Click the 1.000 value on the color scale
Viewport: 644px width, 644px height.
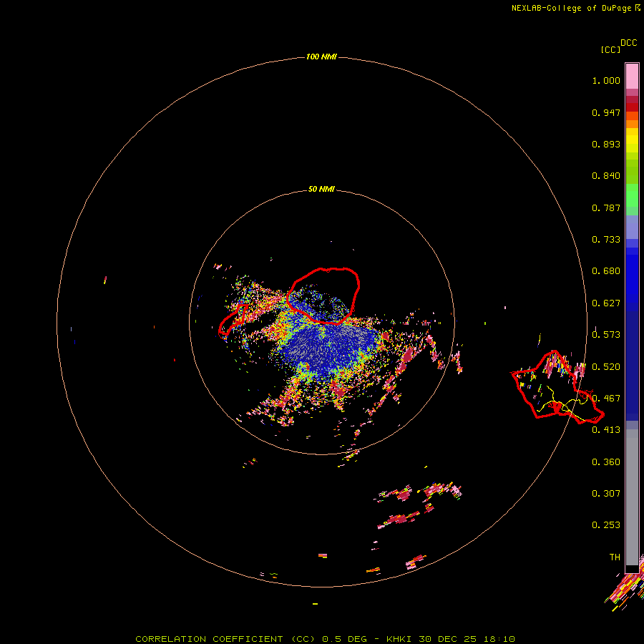click(x=606, y=80)
